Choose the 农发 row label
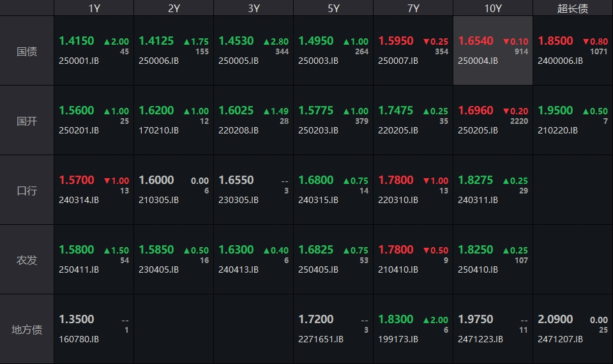This screenshot has height=364, width=613. point(27,260)
